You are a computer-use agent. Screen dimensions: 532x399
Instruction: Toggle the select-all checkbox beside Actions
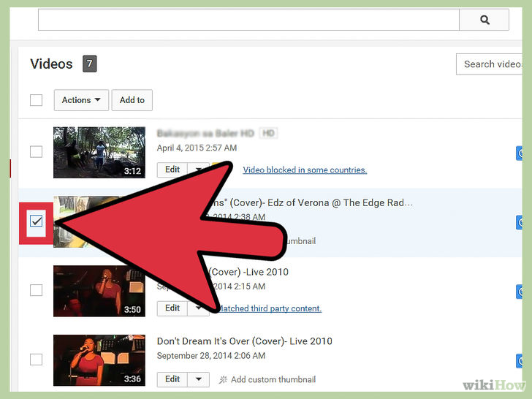click(36, 100)
